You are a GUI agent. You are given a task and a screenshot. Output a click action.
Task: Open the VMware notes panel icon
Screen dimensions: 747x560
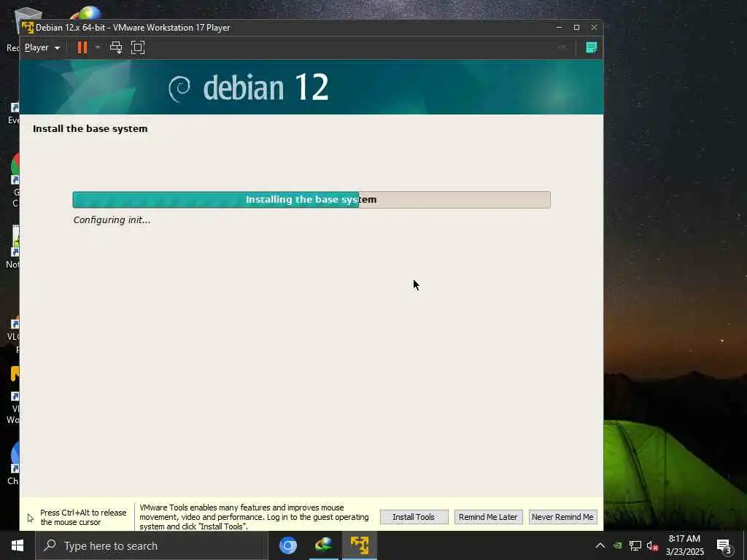[591, 47]
